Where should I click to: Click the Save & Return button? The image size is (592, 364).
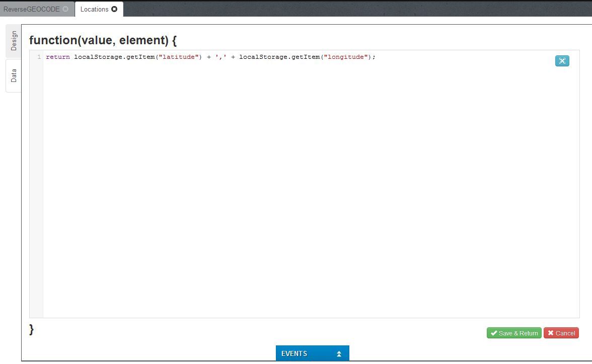(514, 333)
